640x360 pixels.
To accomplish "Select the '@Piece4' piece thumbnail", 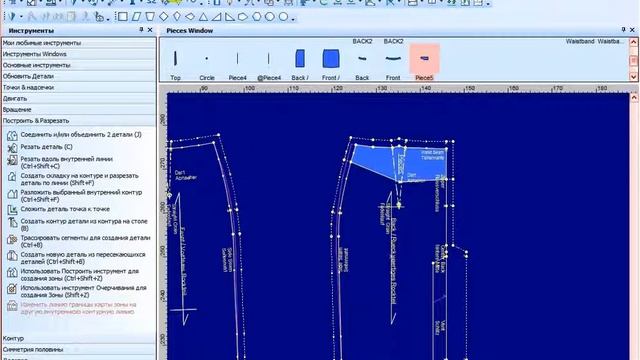I will (269, 59).
